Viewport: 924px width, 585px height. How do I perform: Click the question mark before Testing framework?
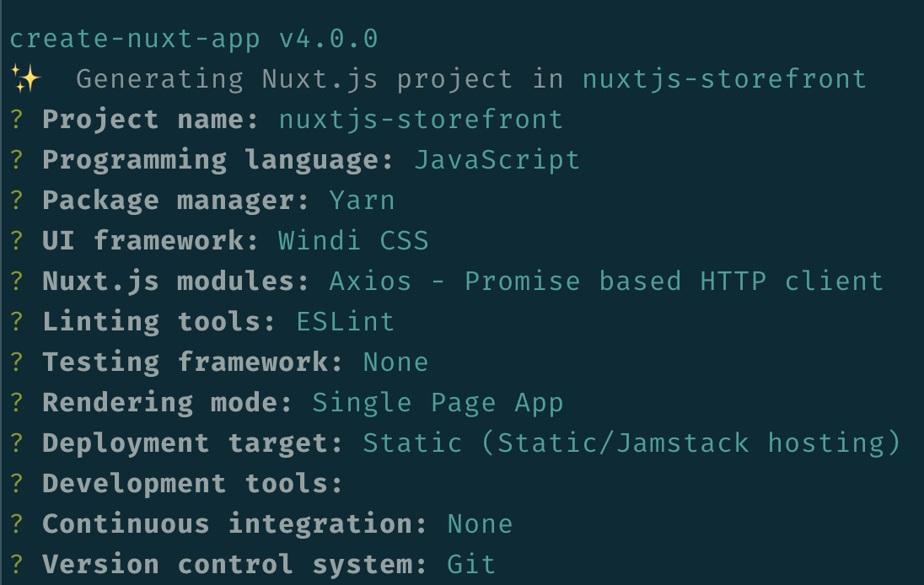click(16, 362)
